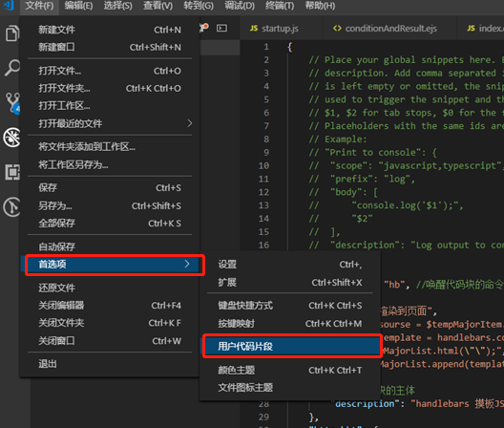This screenshot has height=428, width=504.
Task: Click the pin icon next to panel icon
Action: [x=203, y=28]
